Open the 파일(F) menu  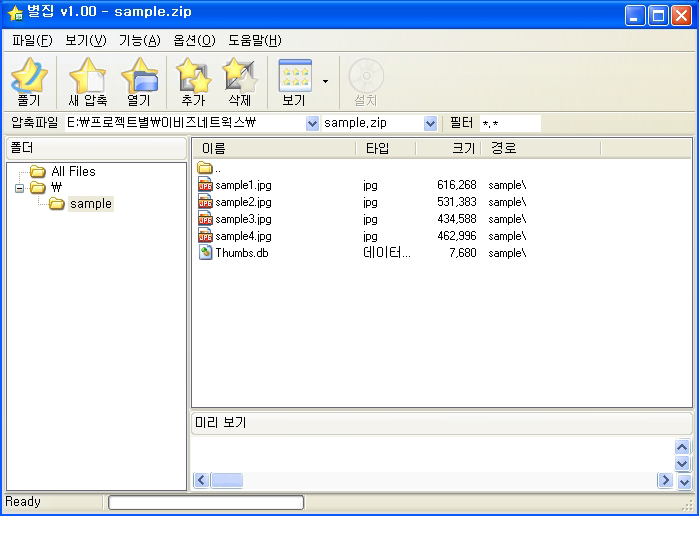[32, 41]
